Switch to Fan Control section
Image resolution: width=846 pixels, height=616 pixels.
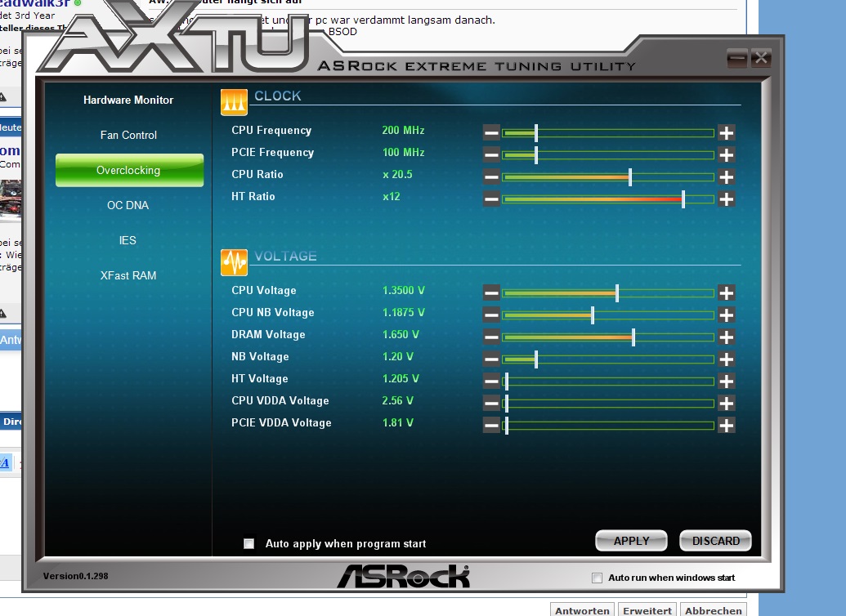pos(128,135)
